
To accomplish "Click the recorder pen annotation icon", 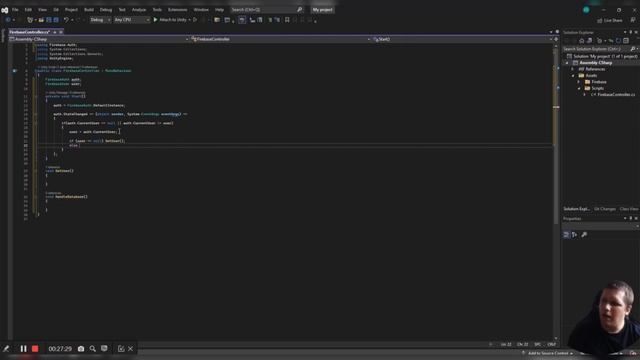I will (6, 349).
